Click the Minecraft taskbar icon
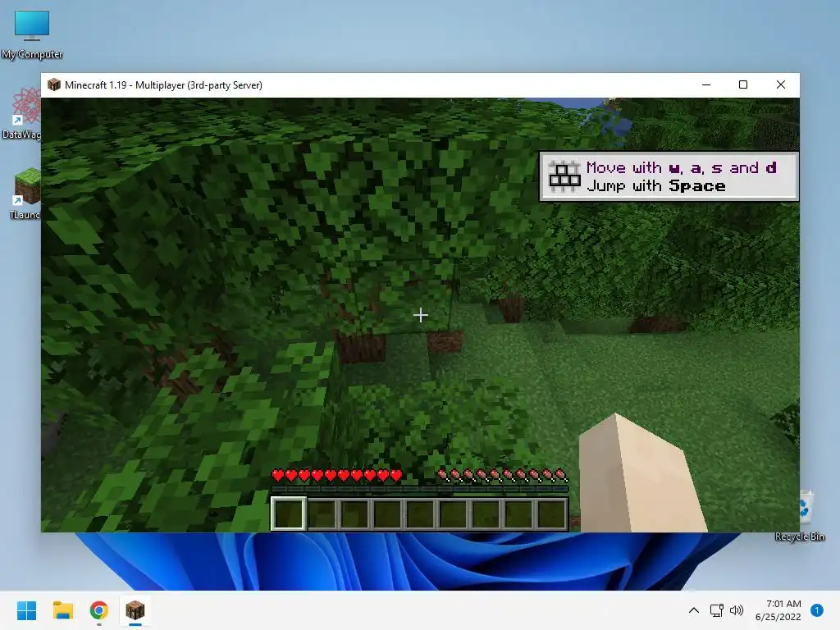840x630 pixels. 135,610
